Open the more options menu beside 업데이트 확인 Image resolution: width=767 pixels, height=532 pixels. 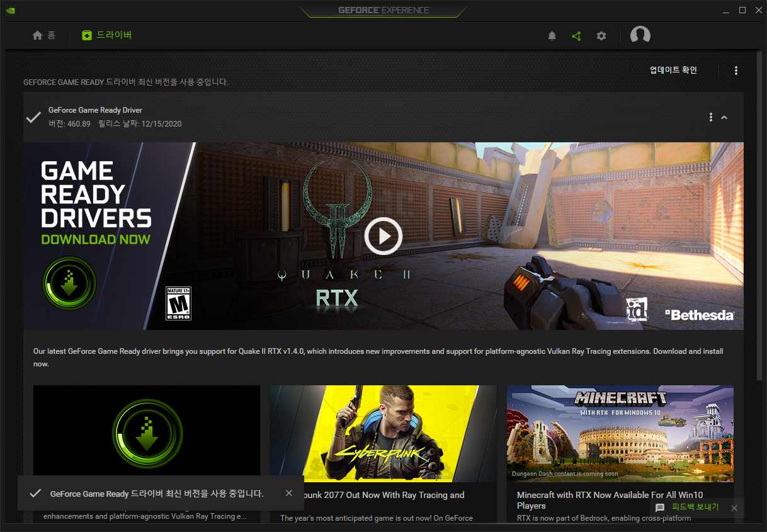[736, 71]
